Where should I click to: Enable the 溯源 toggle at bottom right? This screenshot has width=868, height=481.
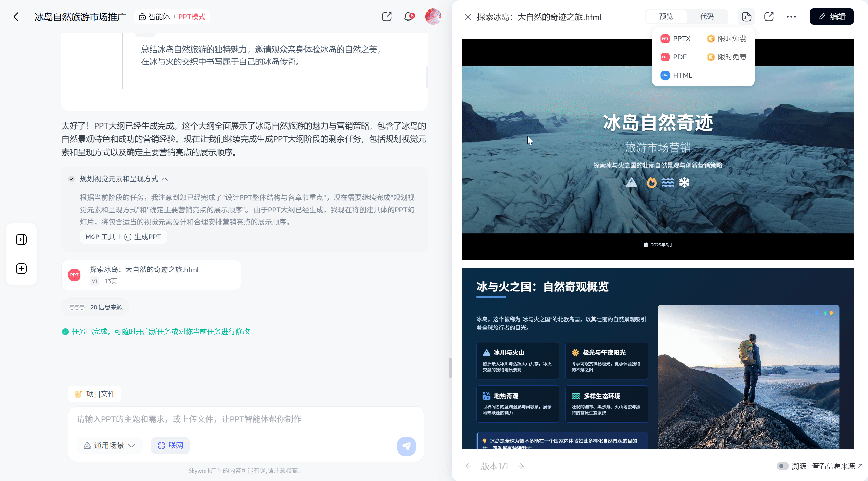[782, 466]
